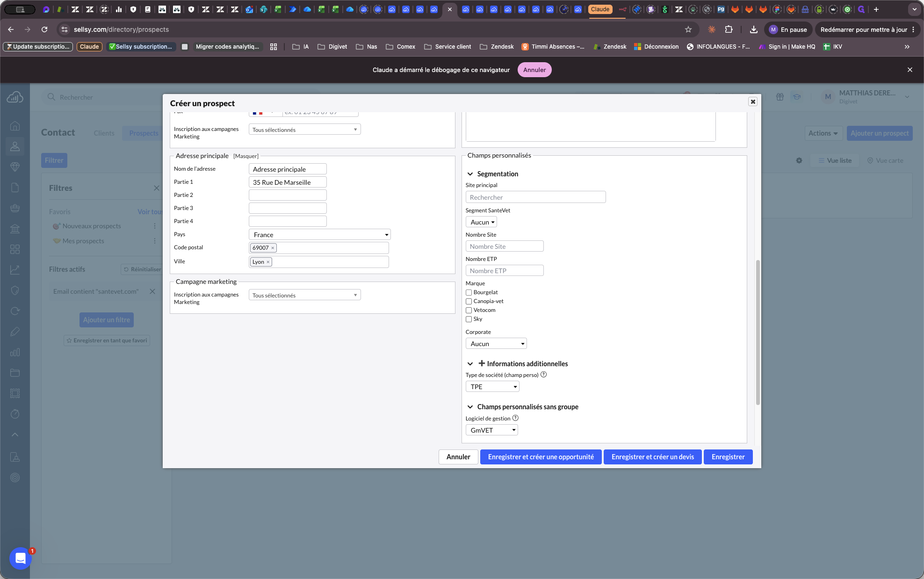Switch to the Prospects tab
Image resolution: width=924 pixels, height=579 pixels.
click(x=144, y=133)
